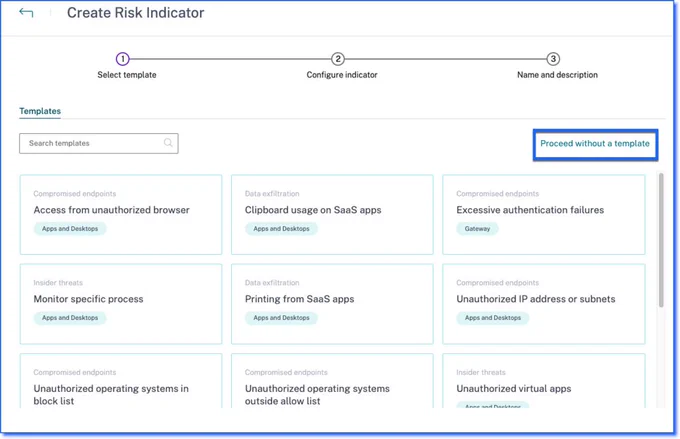Image resolution: width=680 pixels, height=439 pixels.
Task: Pick Unauthorized operating systems in block list
Action: point(121,381)
